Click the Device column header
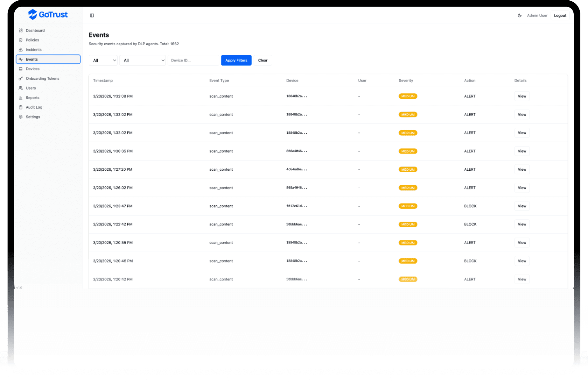This screenshot has width=588, height=385. coord(292,81)
